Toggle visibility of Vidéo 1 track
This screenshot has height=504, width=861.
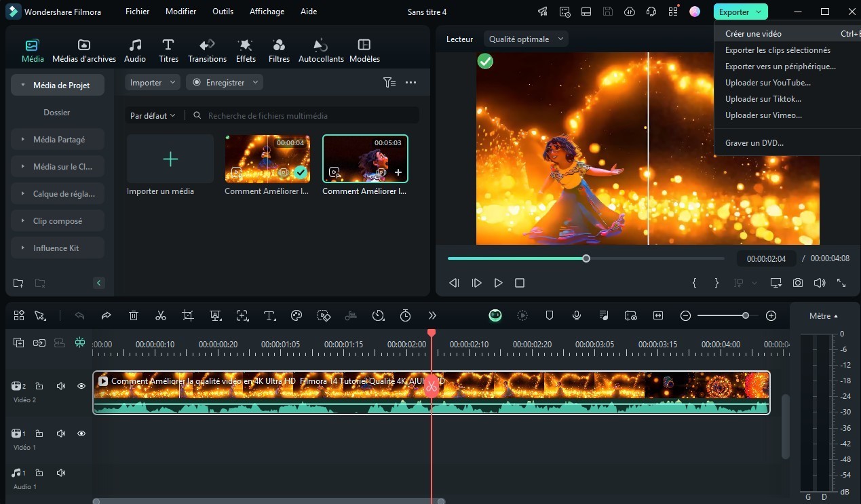[81, 433]
